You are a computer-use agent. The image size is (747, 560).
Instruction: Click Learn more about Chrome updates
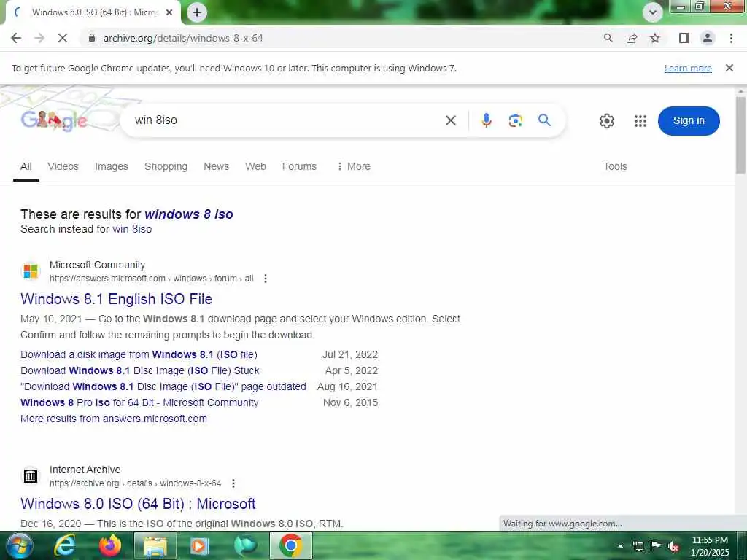pyautogui.click(x=688, y=68)
